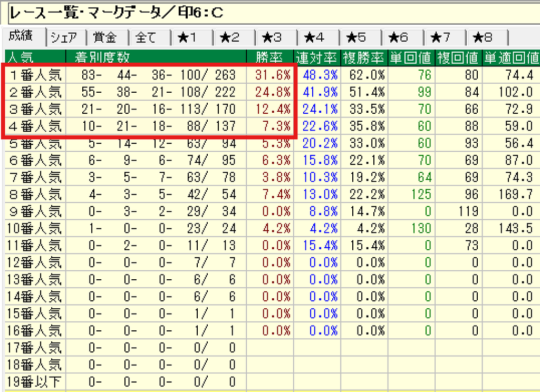Select the 8番人気 row label
This screenshot has width=540, height=392.
click(x=35, y=194)
